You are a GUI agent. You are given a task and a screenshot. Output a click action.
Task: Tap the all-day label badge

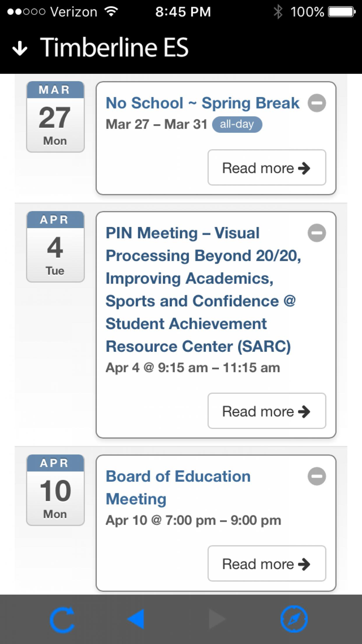click(237, 124)
